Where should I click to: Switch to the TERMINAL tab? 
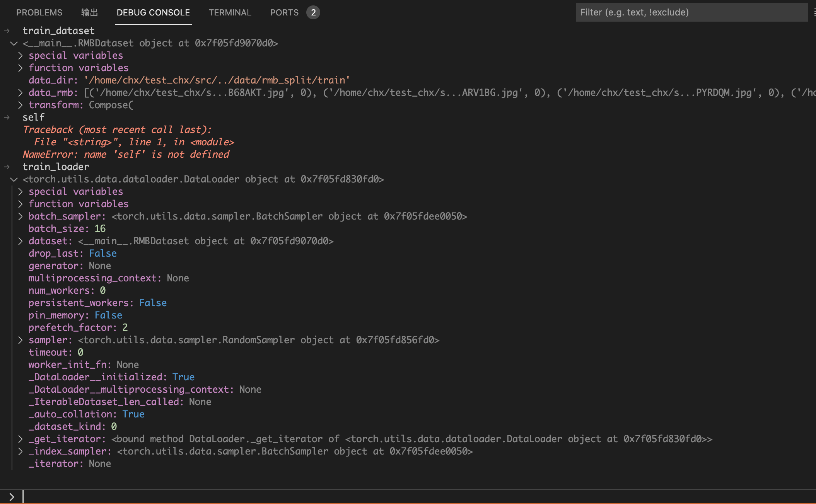[x=230, y=12]
